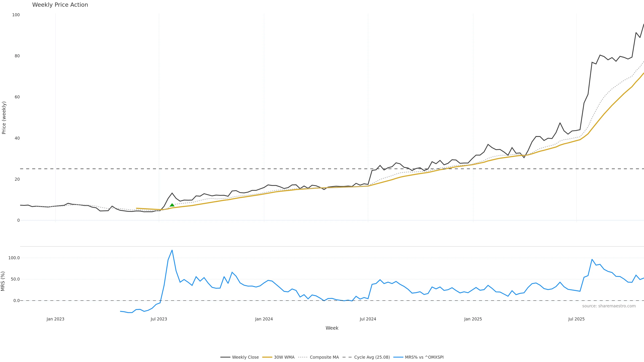Viewport: 644px width, 362px height.
Task: Click the green triangle marker on the price chart
Action: (172, 205)
